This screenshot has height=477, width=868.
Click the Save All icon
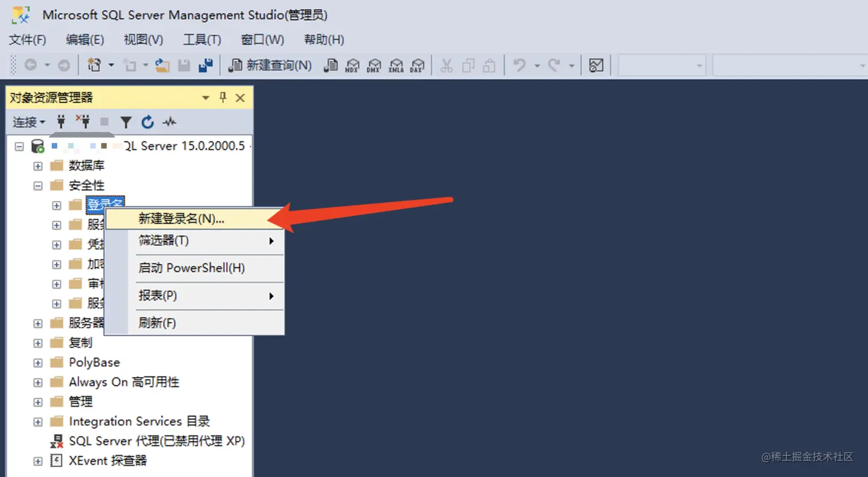206,65
